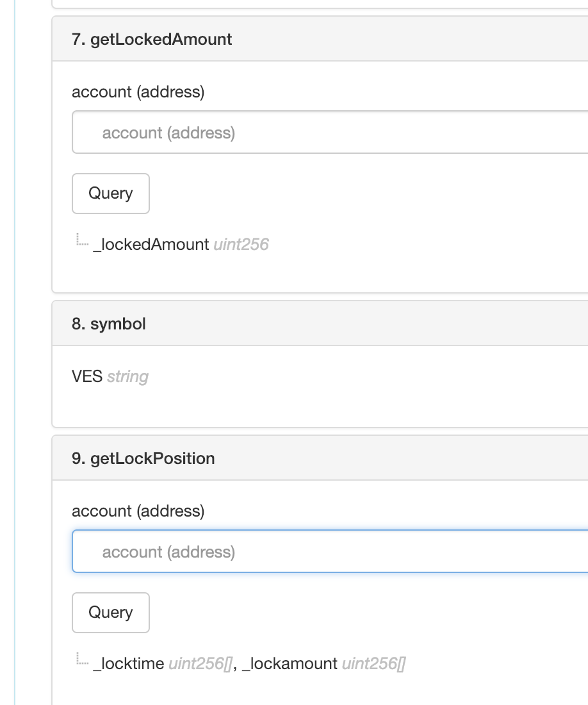Click uint256[] type after _locktime
Screen dimensions: 588x705
(x=200, y=663)
